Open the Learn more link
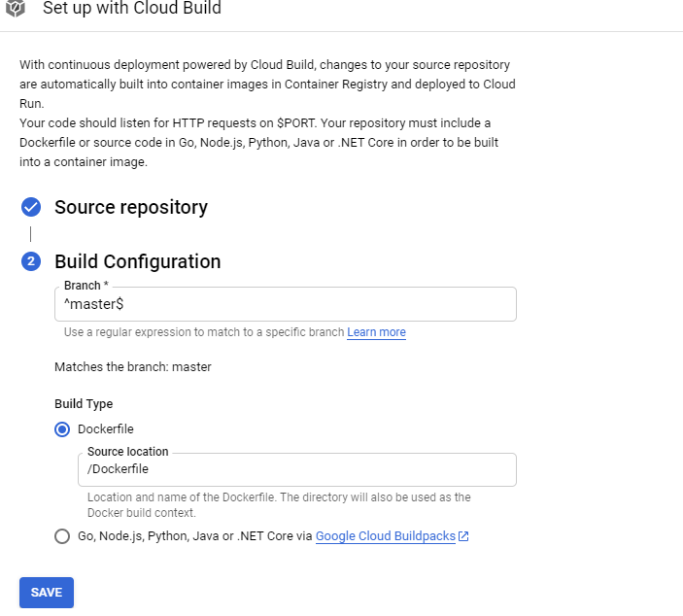This screenshot has width=683, height=616. 376,332
